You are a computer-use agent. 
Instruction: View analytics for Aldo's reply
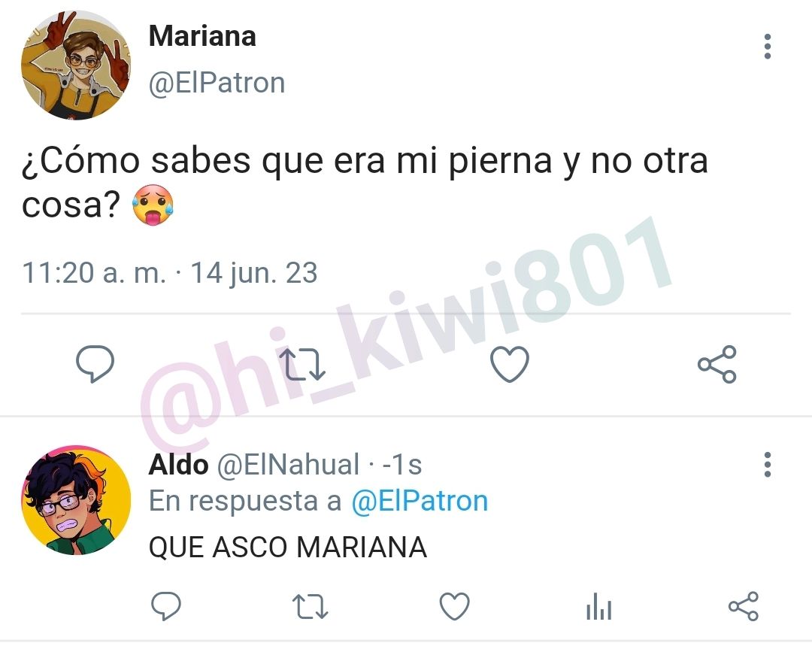[598, 607]
